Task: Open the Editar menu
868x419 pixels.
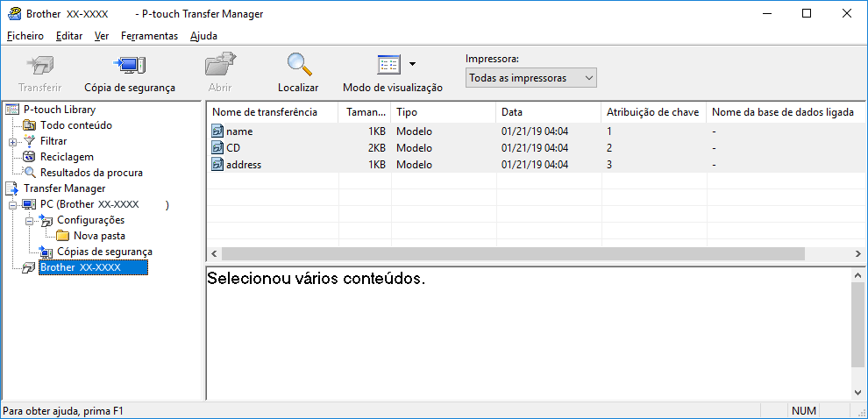Action: pyautogui.click(x=69, y=36)
